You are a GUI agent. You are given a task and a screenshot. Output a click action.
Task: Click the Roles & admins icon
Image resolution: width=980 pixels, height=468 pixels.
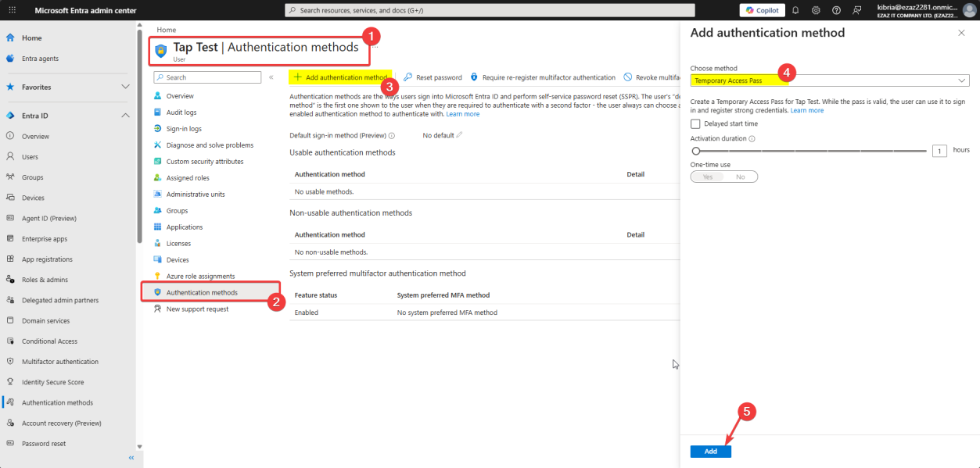10,280
